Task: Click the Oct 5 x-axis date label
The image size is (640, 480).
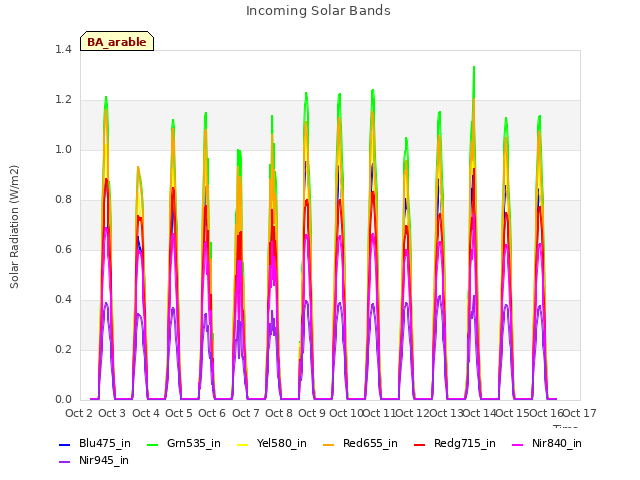Action: 179,413
